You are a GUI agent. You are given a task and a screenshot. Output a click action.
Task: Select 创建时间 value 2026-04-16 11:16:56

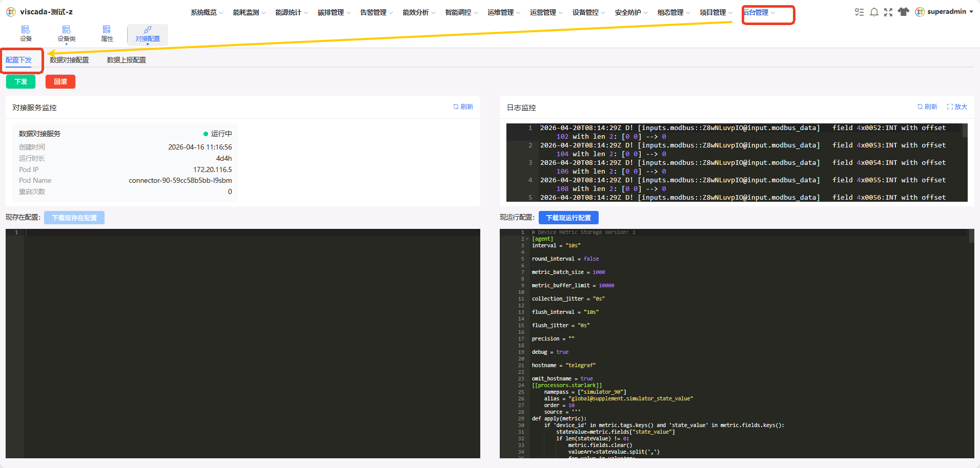(x=200, y=147)
